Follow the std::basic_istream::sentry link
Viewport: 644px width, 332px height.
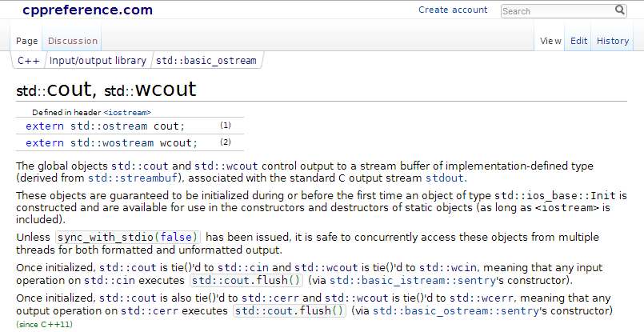(413, 281)
